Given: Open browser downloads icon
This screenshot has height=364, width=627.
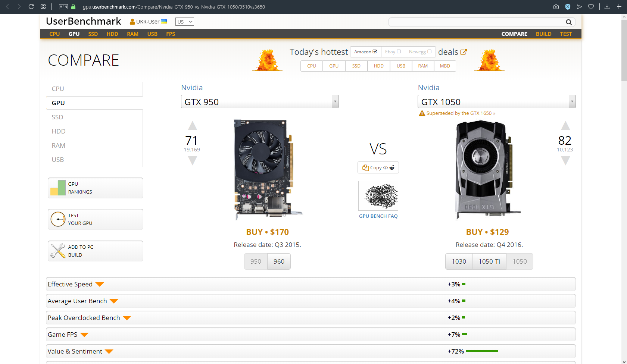Looking at the screenshot, I should click(x=607, y=7).
